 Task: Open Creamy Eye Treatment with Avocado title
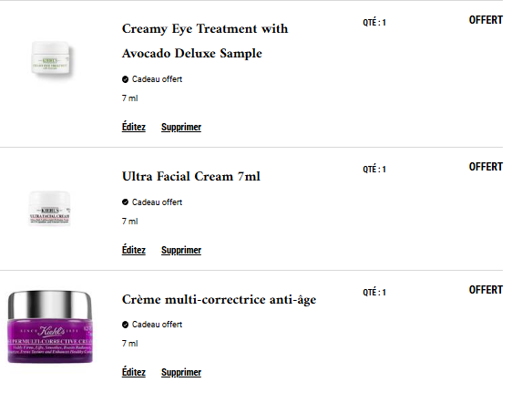click(x=205, y=41)
